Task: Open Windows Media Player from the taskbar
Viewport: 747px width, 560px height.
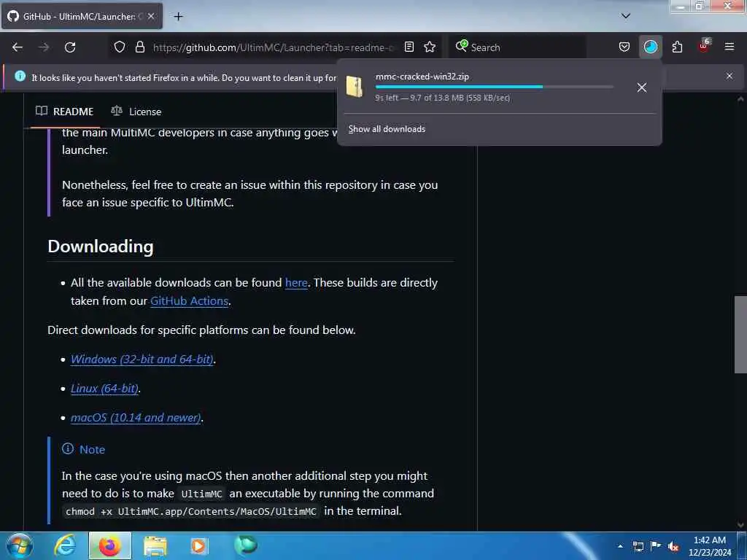Action: click(198, 546)
